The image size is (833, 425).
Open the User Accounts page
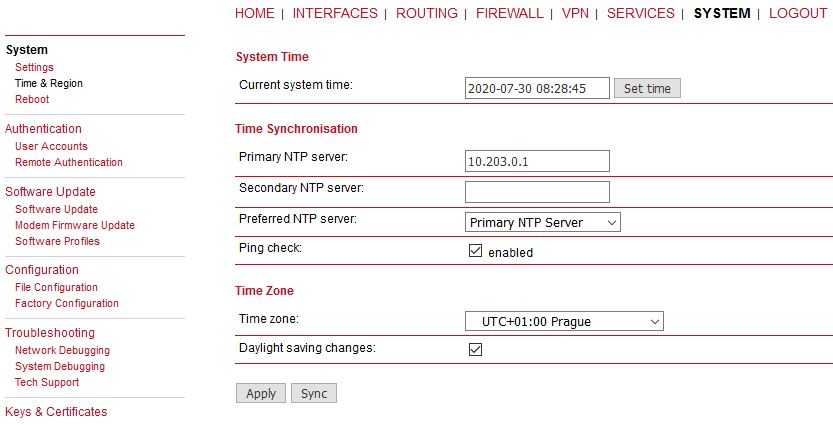coord(51,146)
